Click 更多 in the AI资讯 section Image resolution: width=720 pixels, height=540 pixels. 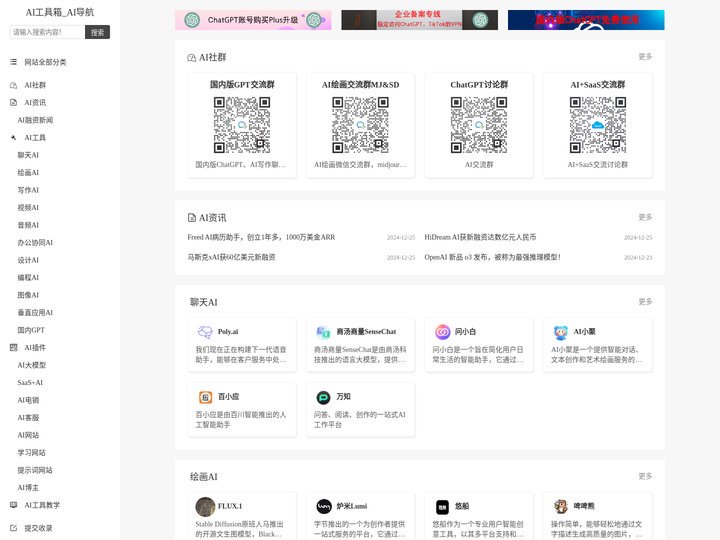645,217
